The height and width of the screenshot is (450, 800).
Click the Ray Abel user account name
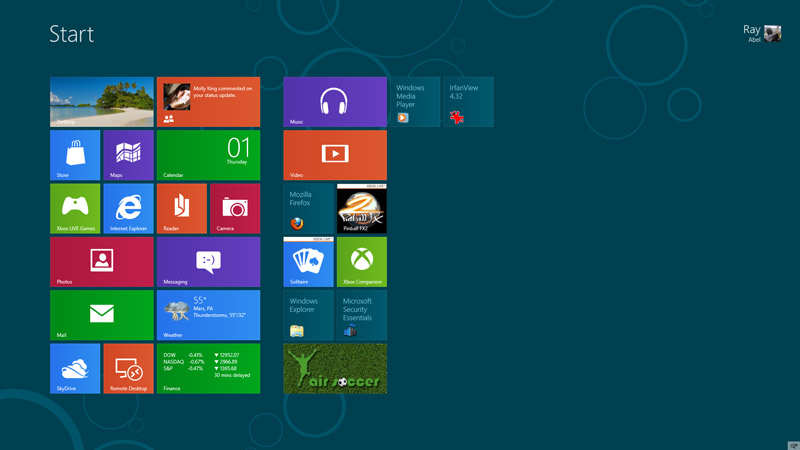tap(752, 33)
